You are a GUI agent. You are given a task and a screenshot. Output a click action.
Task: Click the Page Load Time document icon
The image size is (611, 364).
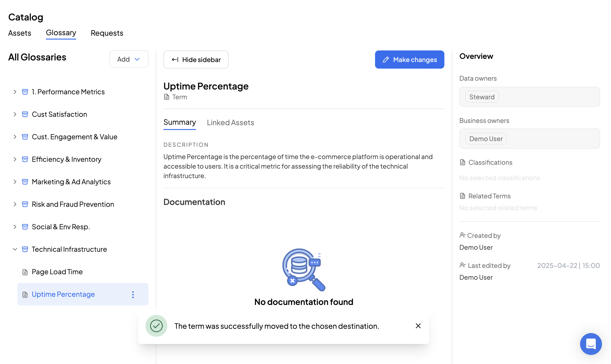(25, 272)
